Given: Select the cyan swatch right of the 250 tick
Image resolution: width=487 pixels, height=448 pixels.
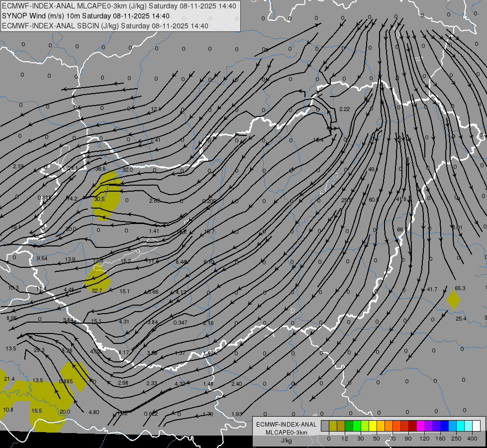Looking at the screenshot, I should [460, 426].
